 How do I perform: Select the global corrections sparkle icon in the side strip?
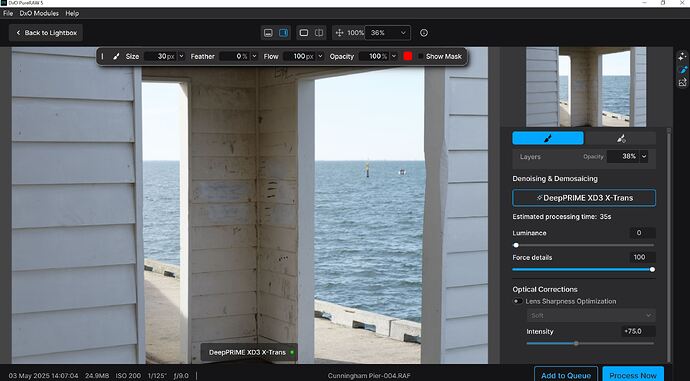point(682,56)
